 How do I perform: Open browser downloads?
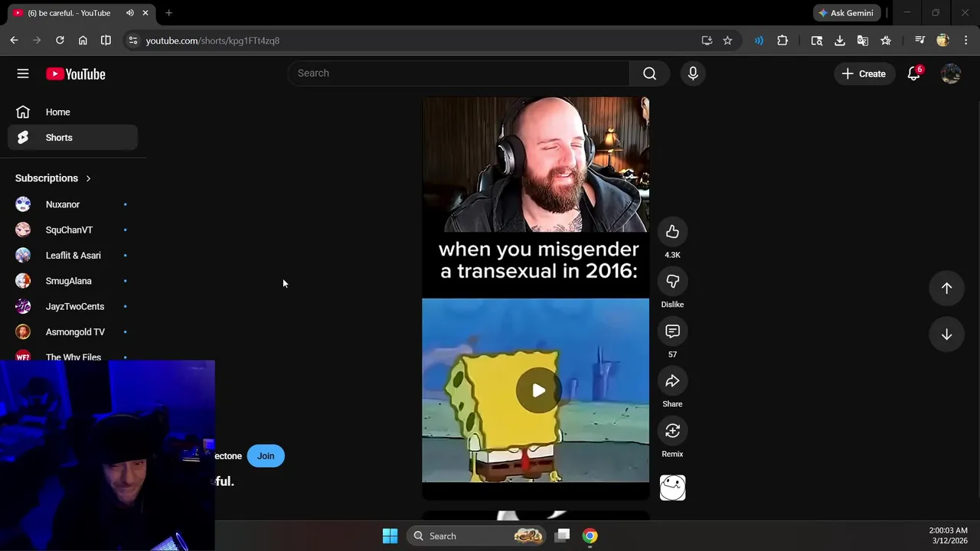840,41
